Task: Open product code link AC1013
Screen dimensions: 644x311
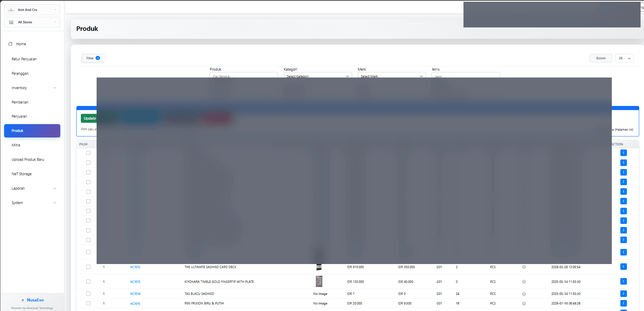Action: tap(135, 282)
